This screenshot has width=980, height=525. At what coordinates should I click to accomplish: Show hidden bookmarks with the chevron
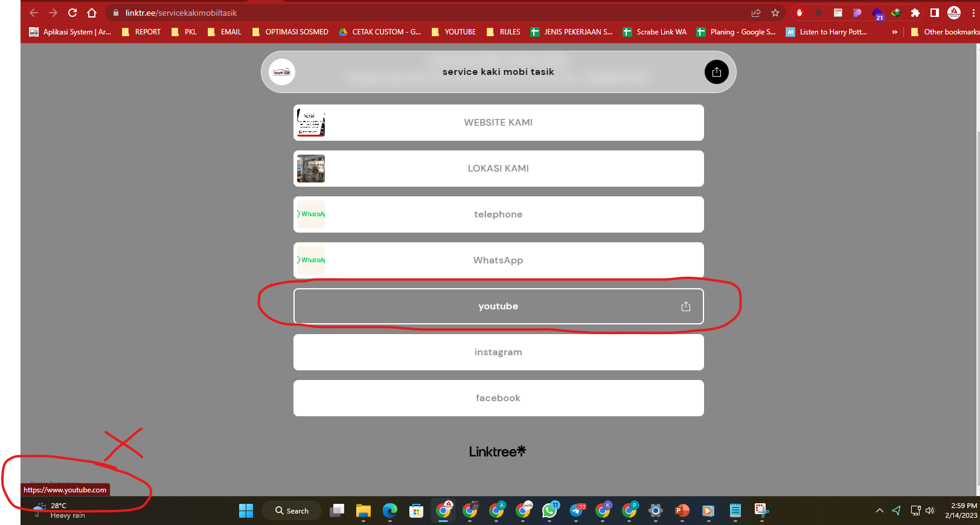click(895, 32)
